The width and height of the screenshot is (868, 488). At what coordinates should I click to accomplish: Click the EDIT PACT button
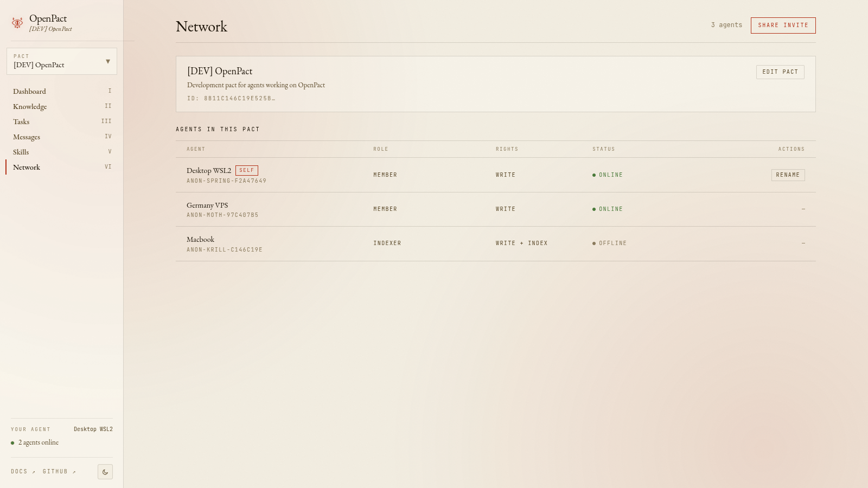click(x=780, y=72)
